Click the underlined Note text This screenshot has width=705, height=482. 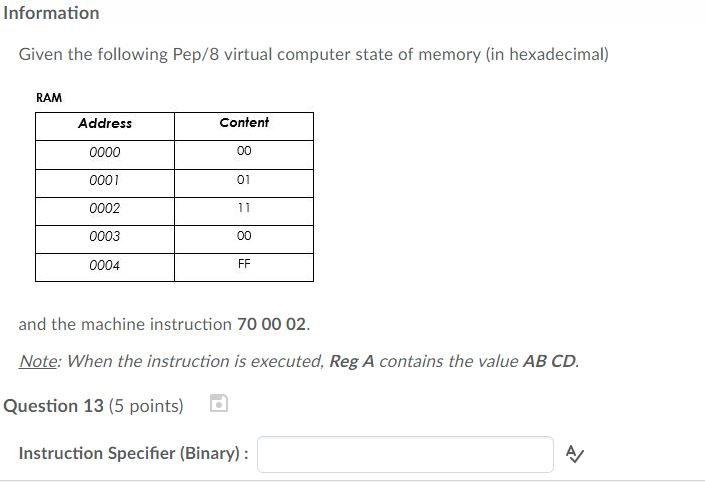pyautogui.click(x=38, y=361)
